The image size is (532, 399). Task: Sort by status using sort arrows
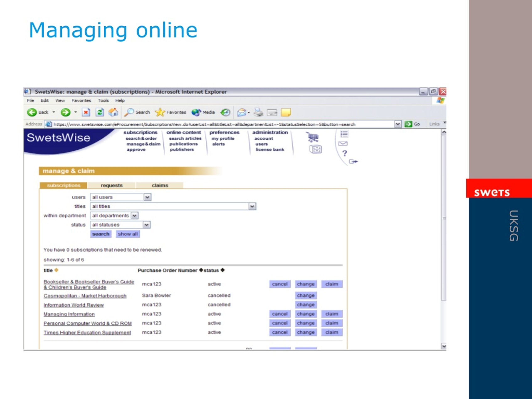(223, 270)
